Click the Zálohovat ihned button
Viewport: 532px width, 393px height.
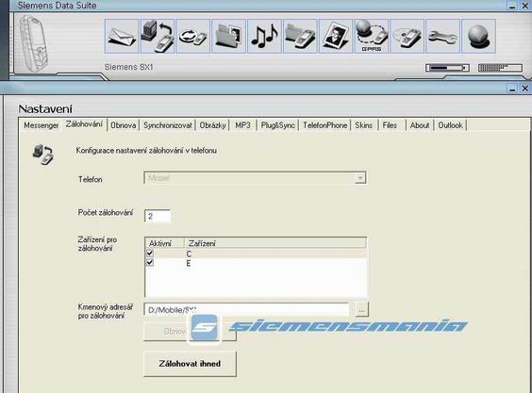point(190,364)
